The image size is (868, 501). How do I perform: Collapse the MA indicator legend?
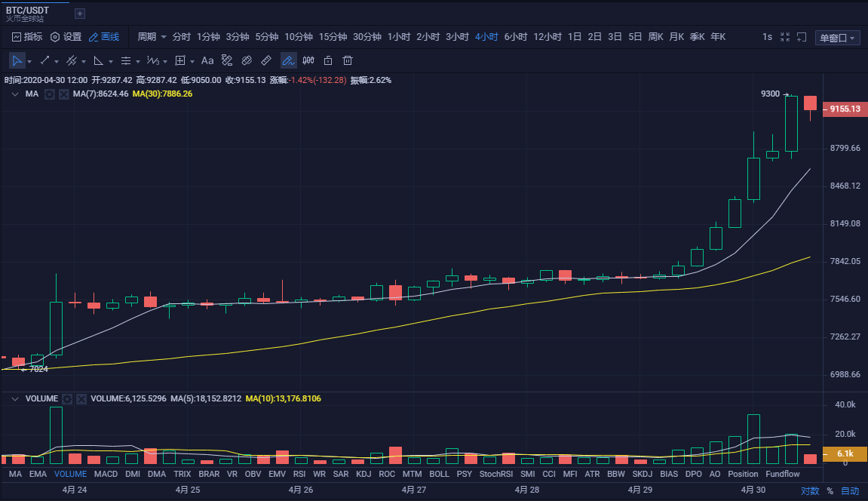click(x=15, y=94)
